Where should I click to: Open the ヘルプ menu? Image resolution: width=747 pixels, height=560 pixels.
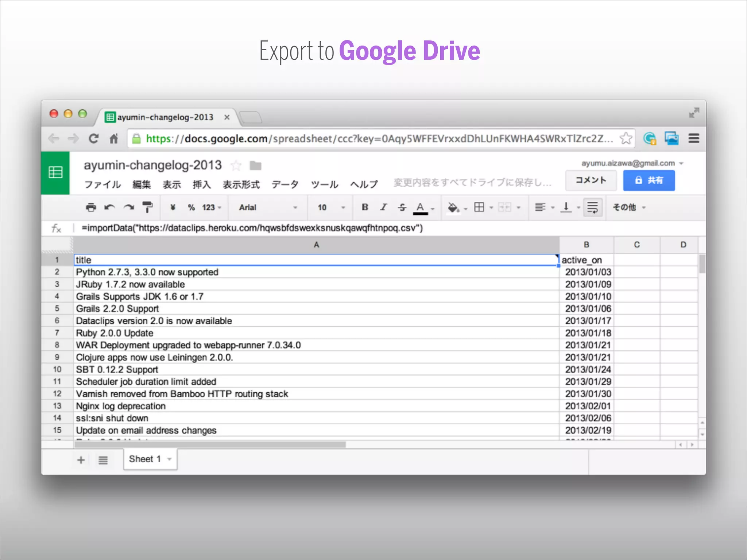(364, 184)
